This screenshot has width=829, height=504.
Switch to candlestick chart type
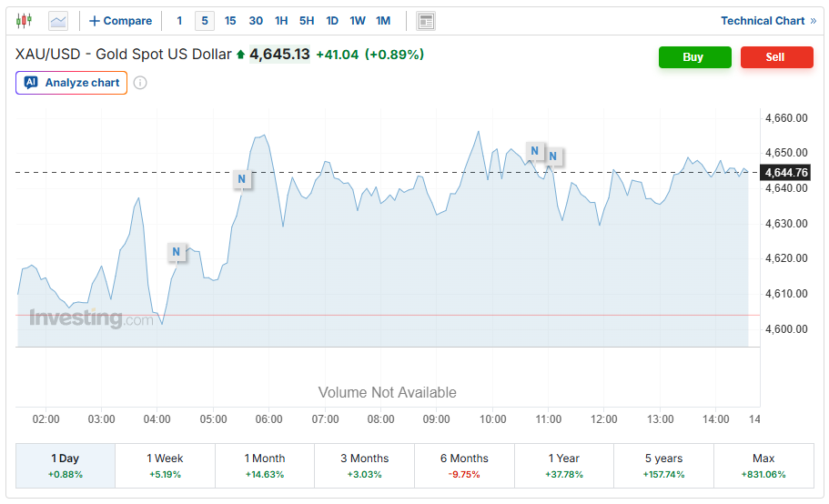pyautogui.click(x=24, y=21)
